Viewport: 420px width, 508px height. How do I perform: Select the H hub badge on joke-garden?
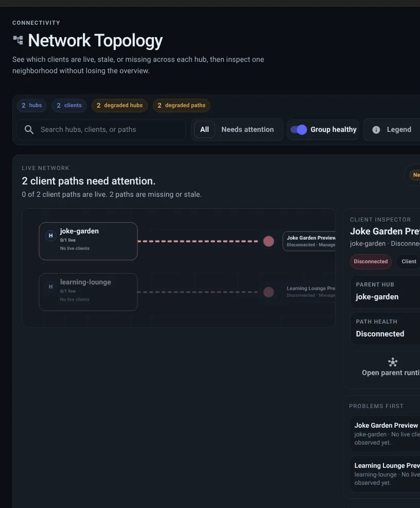[50, 235]
